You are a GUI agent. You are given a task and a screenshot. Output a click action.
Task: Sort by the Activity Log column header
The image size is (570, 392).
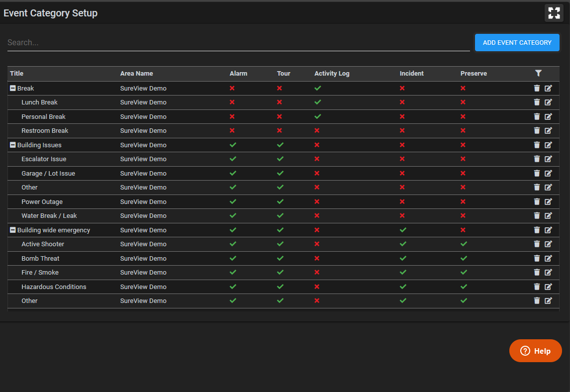[332, 74]
